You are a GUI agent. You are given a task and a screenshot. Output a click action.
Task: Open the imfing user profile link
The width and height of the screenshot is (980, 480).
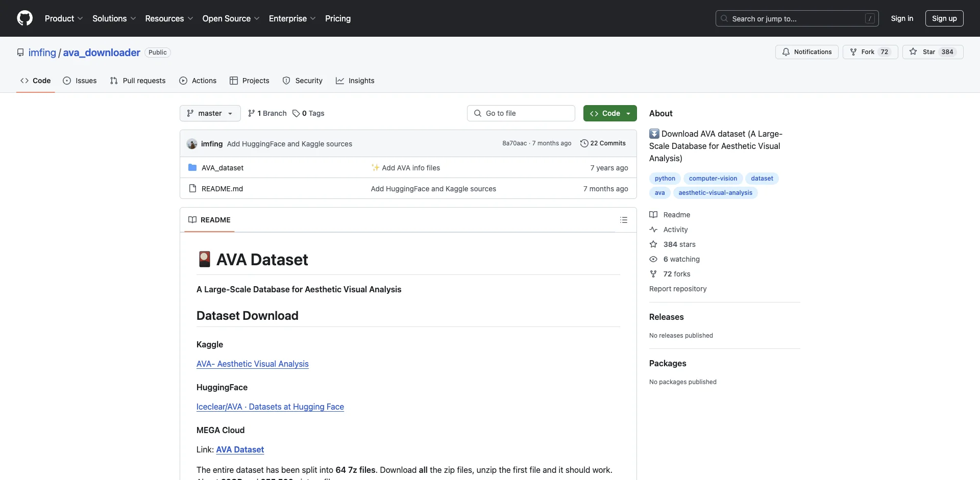point(42,53)
